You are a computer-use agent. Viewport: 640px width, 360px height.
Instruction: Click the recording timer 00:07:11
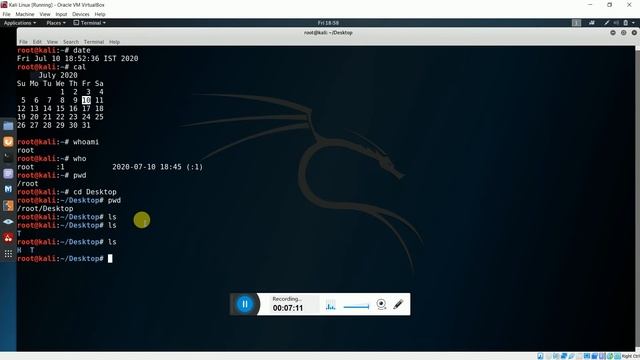[x=288, y=308]
